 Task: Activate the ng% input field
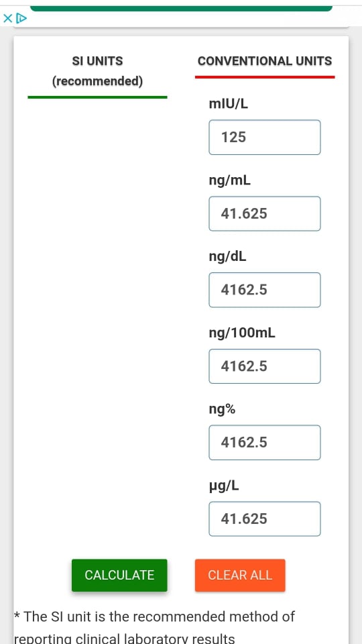pos(265,442)
